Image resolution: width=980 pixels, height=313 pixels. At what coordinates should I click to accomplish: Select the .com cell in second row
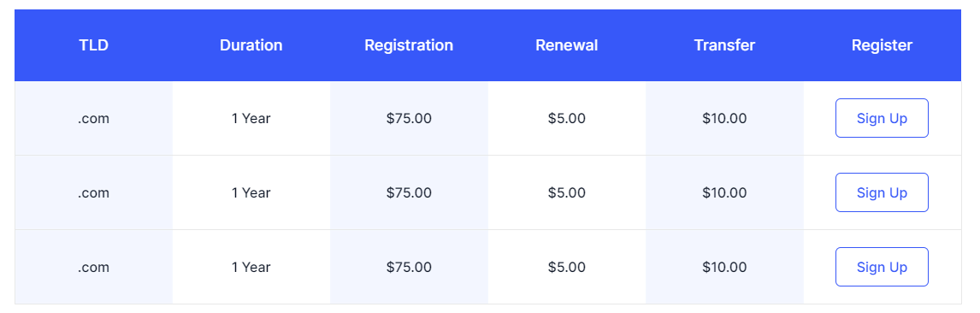(94, 192)
